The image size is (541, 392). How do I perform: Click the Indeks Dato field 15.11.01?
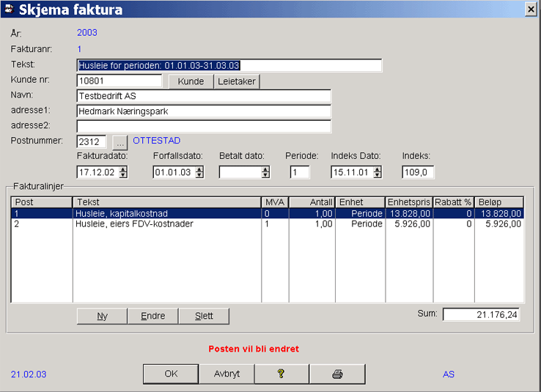point(353,172)
